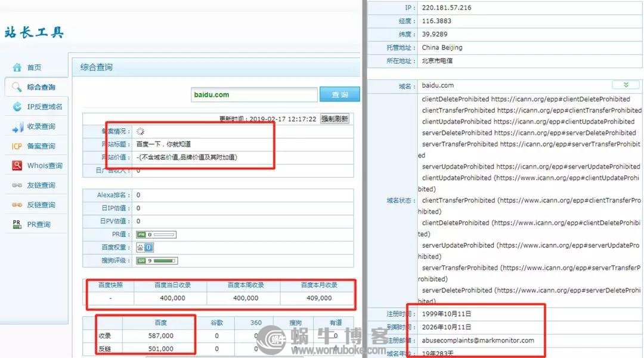Click the PR icon beside PR查询
644x358 pixels.
coord(17,224)
